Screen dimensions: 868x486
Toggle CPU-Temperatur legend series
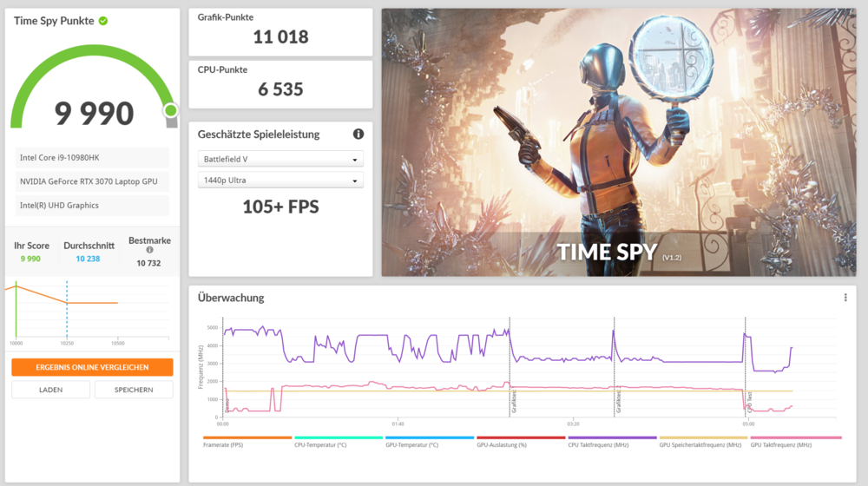[338, 443]
